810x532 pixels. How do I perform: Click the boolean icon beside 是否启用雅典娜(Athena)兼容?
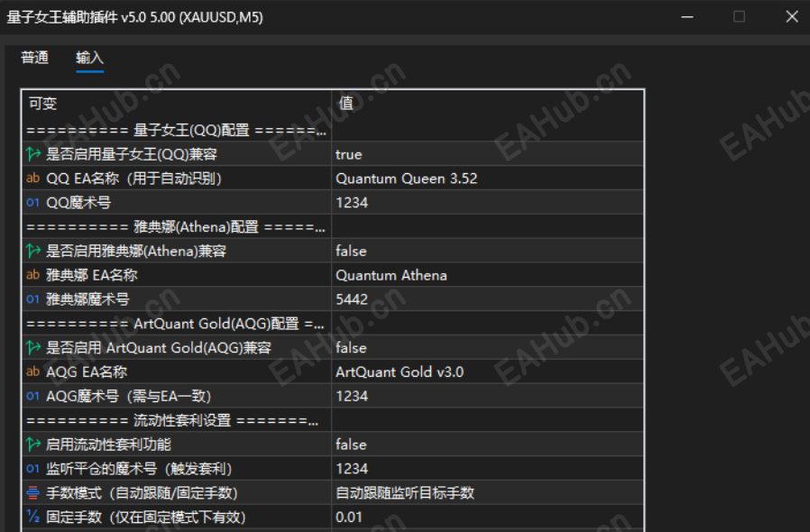click(33, 251)
